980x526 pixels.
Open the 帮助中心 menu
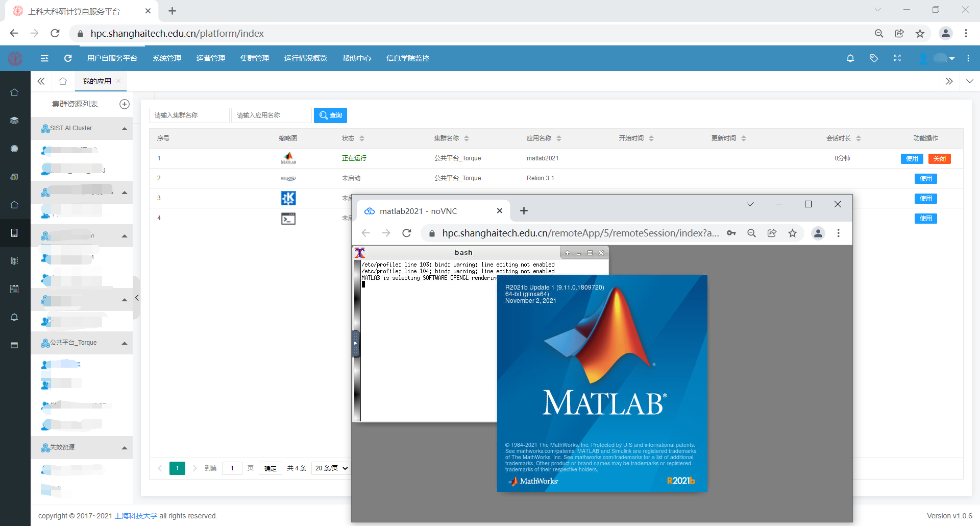pyautogui.click(x=357, y=58)
